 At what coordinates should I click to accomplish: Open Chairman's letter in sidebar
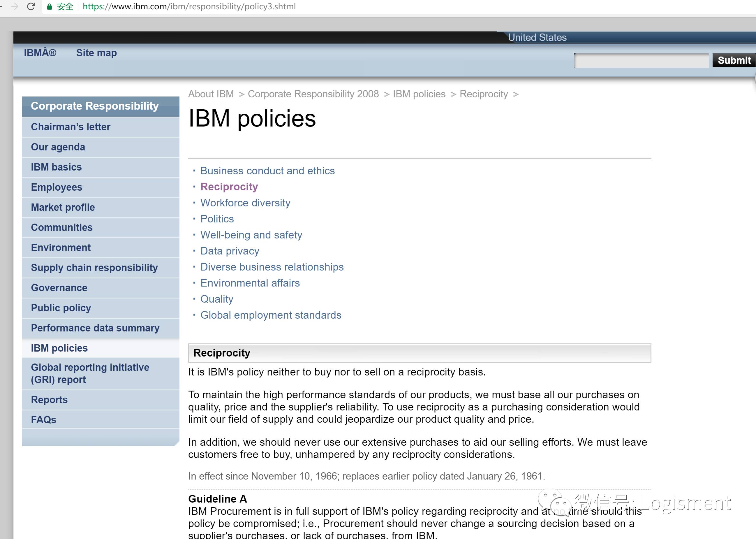(101, 127)
